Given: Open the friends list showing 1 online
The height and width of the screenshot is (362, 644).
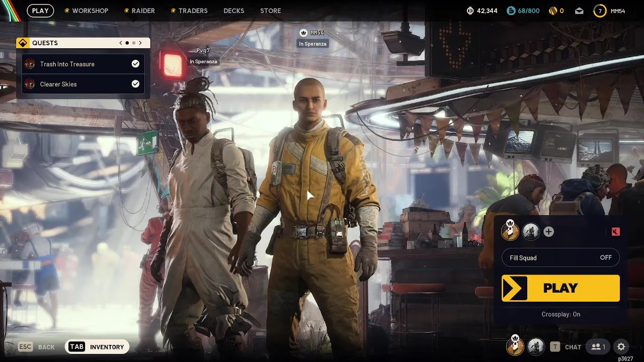Looking at the screenshot, I should coord(598,346).
